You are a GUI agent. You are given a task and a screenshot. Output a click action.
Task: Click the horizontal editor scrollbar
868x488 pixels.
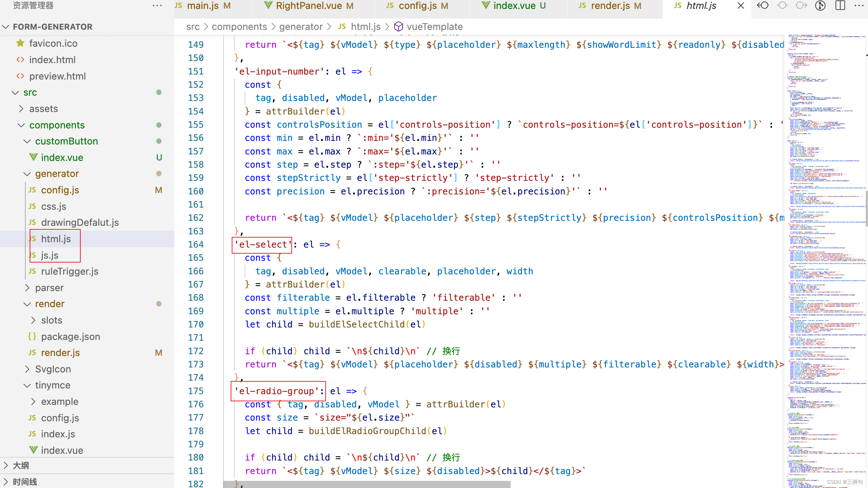pos(367,484)
